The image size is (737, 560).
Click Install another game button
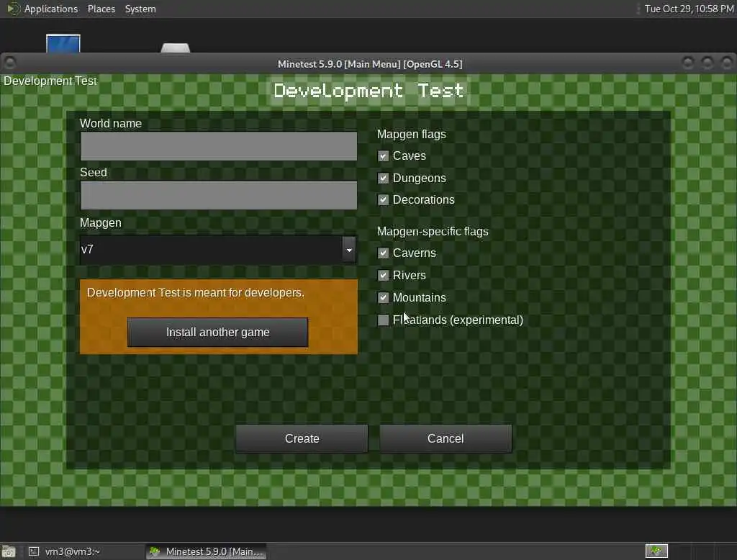pyautogui.click(x=217, y=333)
